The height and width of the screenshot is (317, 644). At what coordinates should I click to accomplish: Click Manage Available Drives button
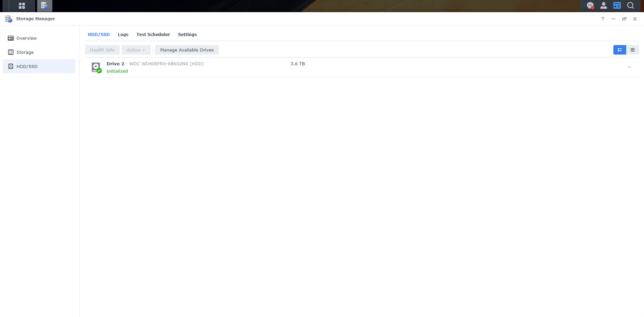[x=186, y=50]
